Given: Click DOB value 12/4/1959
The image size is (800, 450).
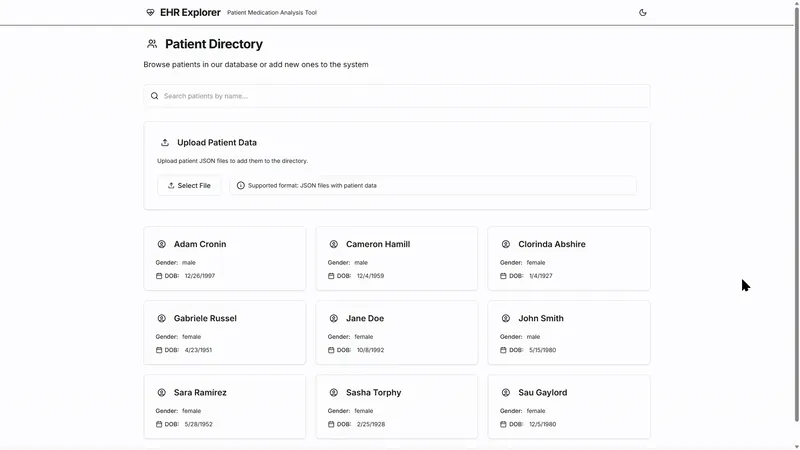Looking at the screenshot, I should pos(370,276).
